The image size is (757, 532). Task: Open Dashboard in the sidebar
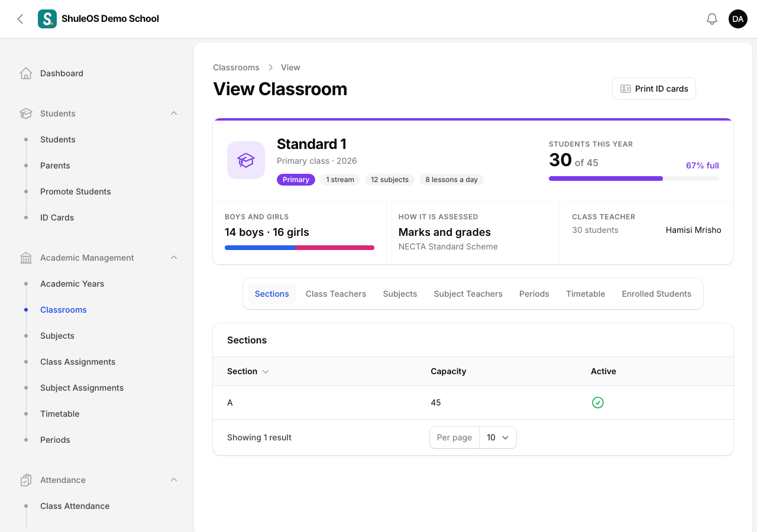point(62,73)
